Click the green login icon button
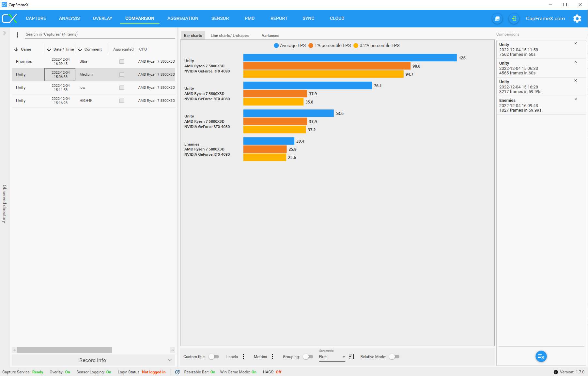This screenshot has height=376, width=588. pos(514,19)
